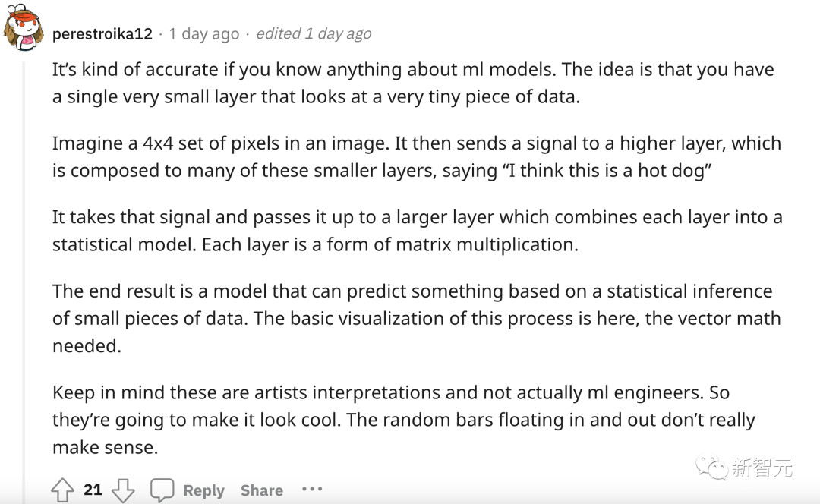This screenshot has width=820, height=504.
Task: Click the paragraph starting "It takes that signal"
Action: tap(418, 231)
